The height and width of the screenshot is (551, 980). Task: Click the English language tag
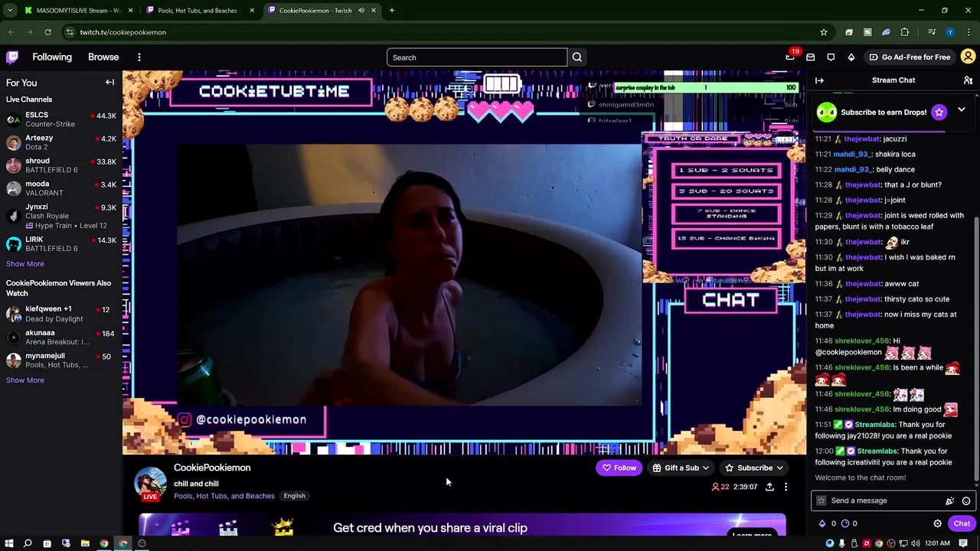294,496
